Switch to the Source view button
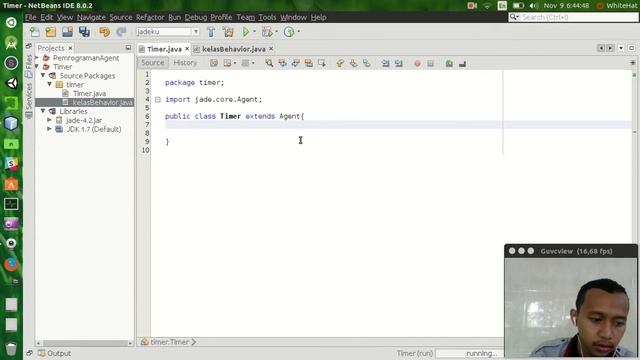This screenshot has width=640, height=360. tap(153, 63)
